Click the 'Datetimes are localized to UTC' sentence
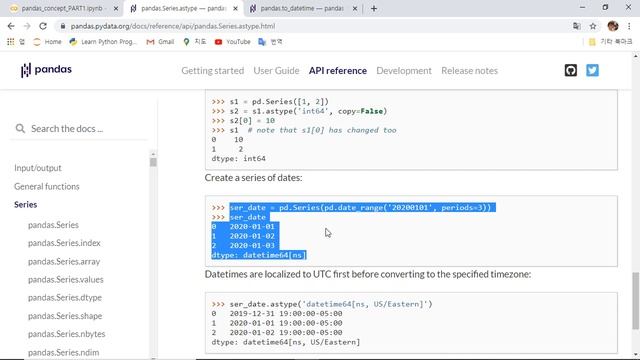 pyautogui.click(x=368, y=274)
